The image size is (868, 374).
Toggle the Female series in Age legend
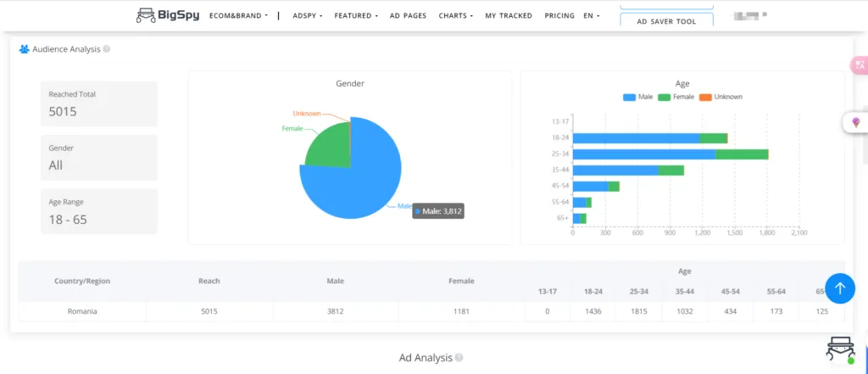(x=676, y=97)
